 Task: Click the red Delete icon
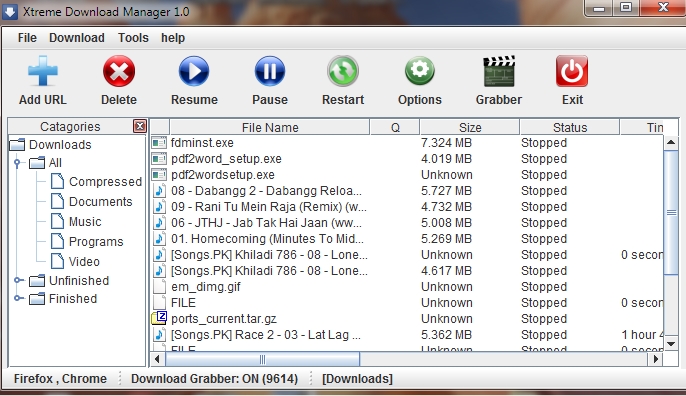click(x=119, y=71)
